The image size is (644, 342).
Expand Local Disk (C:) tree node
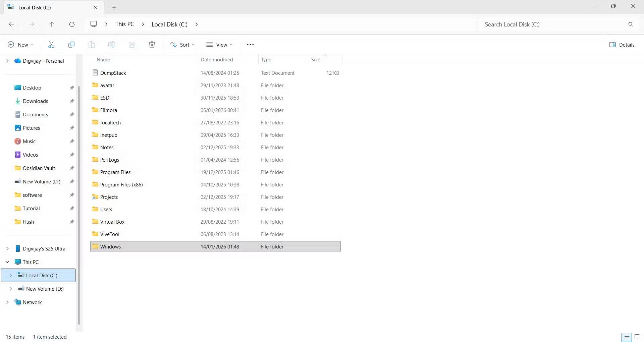tap(11, 276)
